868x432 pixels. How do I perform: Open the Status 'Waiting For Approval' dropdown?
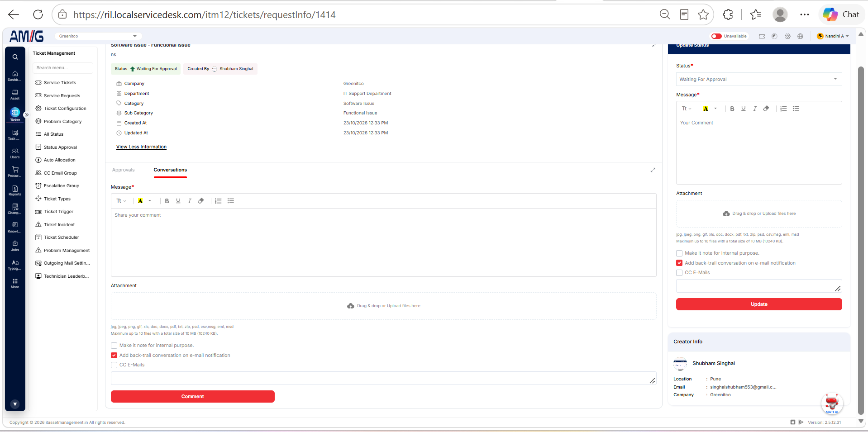tap(759, 79)
